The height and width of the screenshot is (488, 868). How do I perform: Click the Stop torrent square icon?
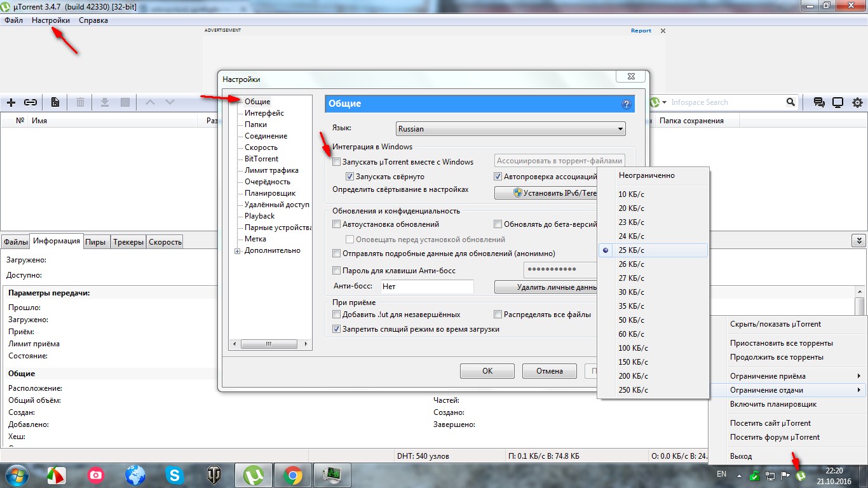click(x=125, y=102)
